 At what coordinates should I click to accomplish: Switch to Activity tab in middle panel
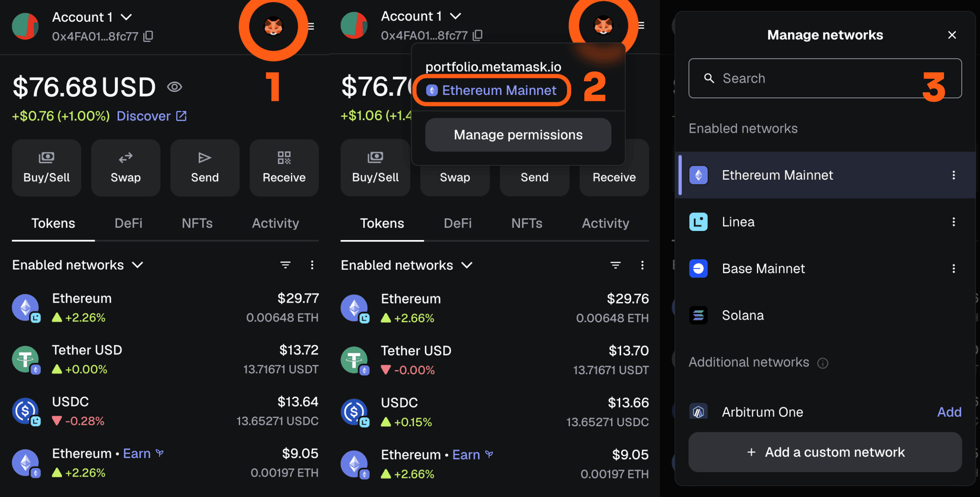[x=605, y=223]
